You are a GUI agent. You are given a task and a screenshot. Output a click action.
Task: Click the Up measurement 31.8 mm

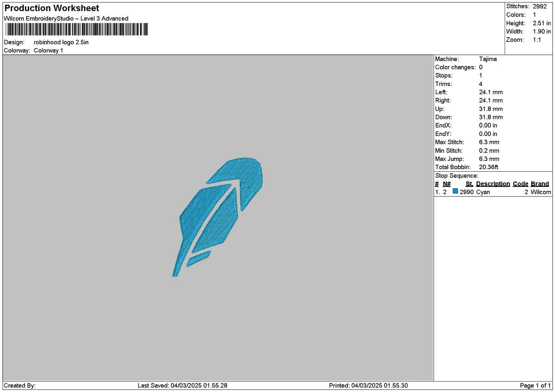491,109
